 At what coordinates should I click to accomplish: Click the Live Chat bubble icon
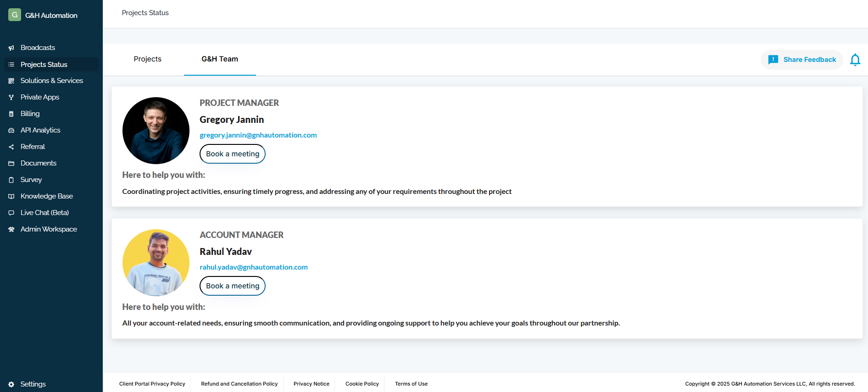[11, 213]
